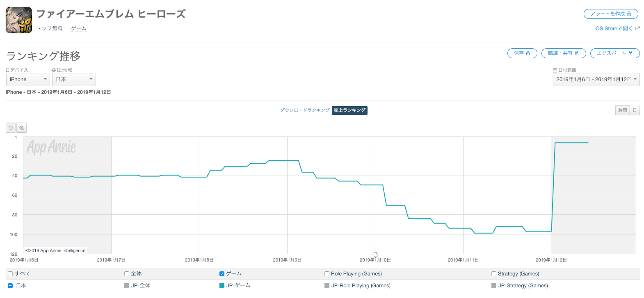Click the 2019年1月6日 axis label

pyautogui.click(x=24, y=260)
